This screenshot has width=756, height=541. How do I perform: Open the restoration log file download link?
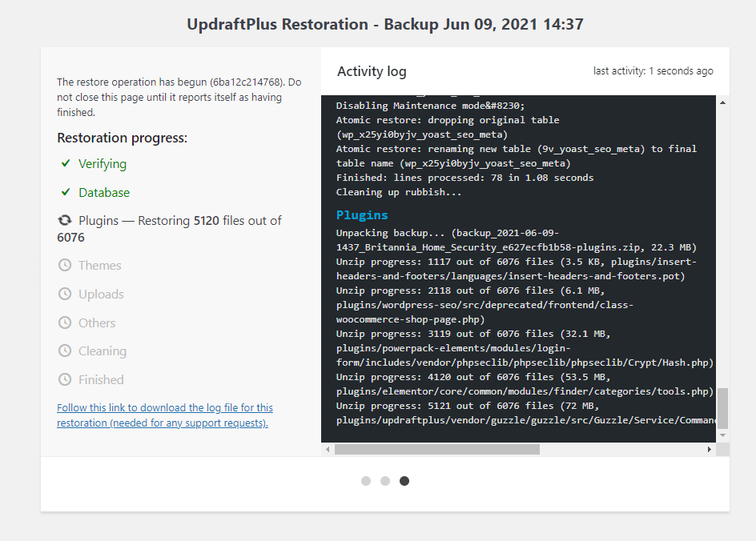[165, 415]
